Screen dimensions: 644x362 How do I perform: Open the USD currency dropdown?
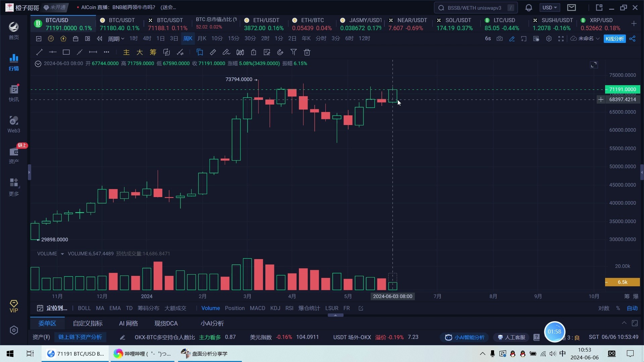tap(549, 7)
